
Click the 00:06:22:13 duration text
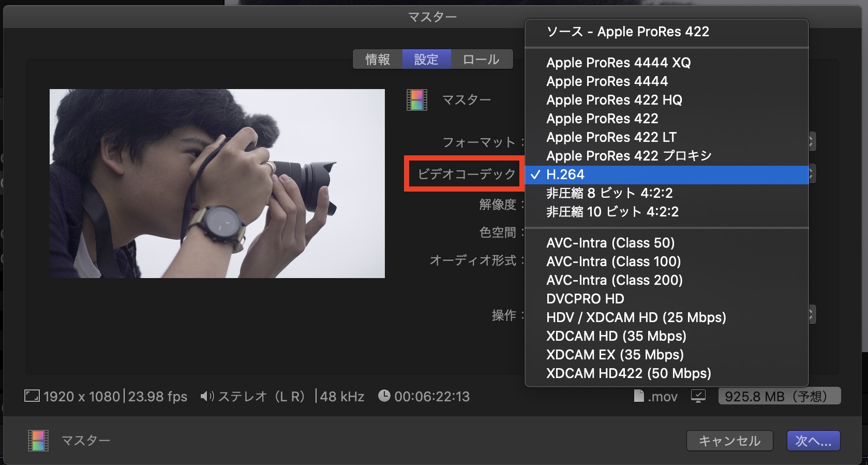coord(432,397)
